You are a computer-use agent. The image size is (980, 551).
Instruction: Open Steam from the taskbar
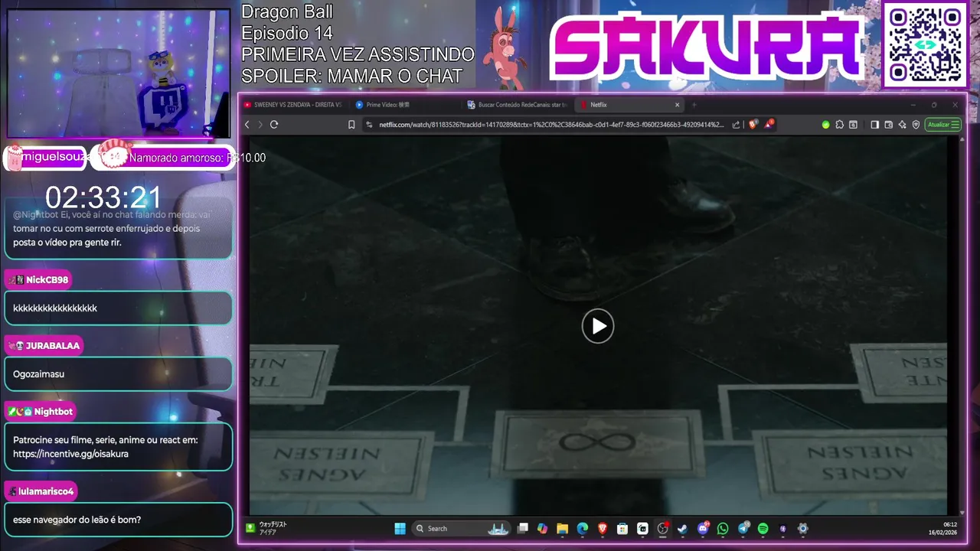point(682,529)
